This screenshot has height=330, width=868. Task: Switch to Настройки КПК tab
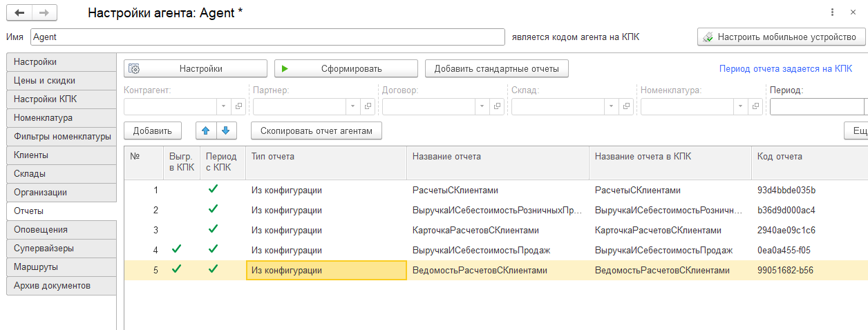click(x=61, y=99)
